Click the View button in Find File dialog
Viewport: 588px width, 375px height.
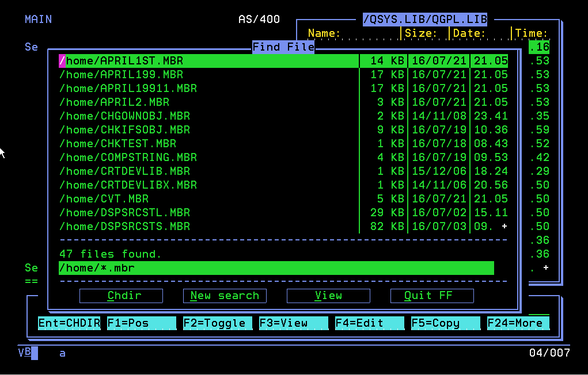328,296
